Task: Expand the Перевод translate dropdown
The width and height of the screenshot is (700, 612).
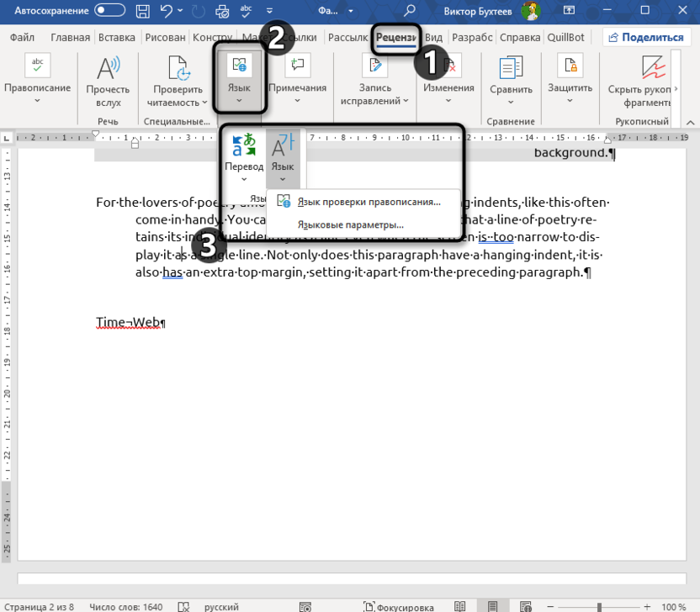Action: tap(243, 179)
